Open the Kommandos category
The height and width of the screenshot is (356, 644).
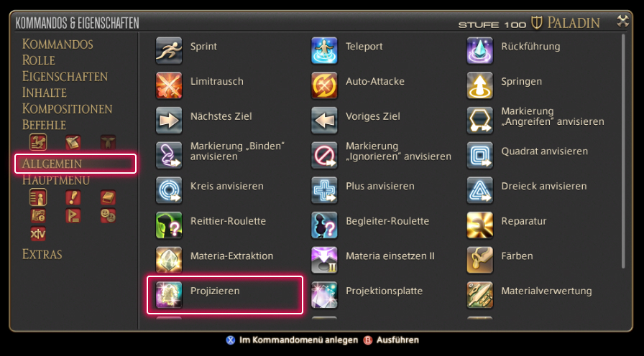click(57, 44)
